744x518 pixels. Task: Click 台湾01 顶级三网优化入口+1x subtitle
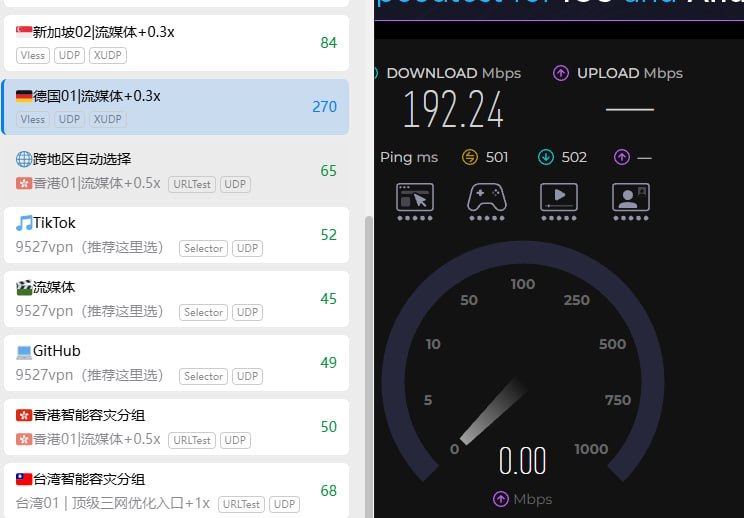(112, 503)
